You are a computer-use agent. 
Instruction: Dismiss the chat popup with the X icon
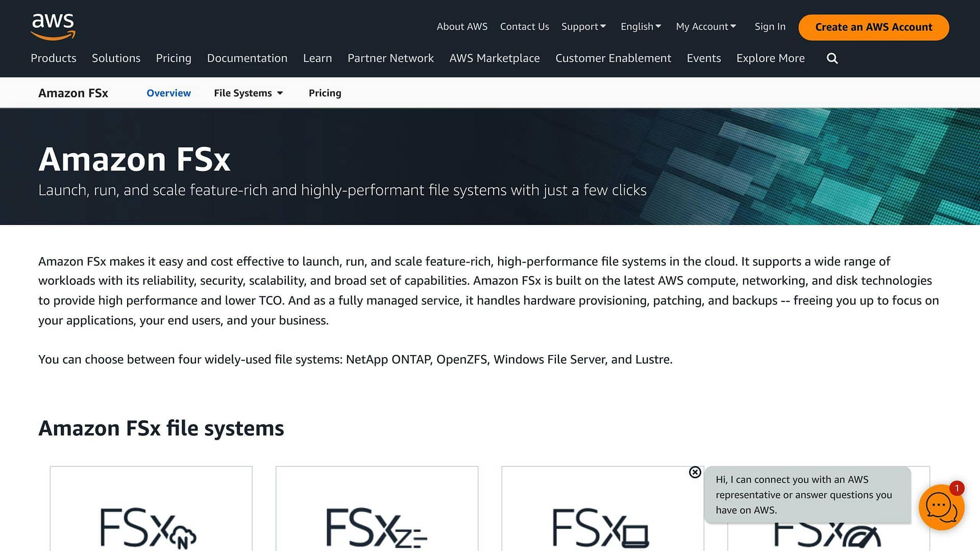click(695, 472)
